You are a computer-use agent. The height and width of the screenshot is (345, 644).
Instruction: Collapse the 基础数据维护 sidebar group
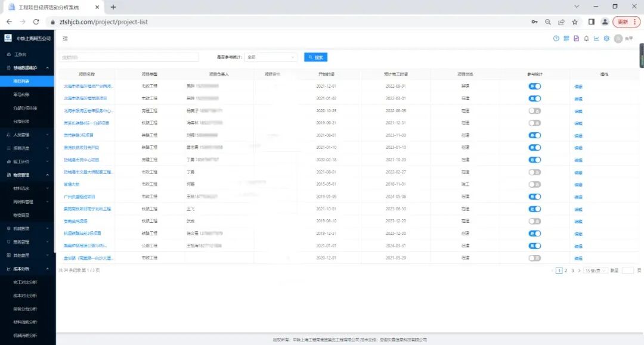point(27,68)
